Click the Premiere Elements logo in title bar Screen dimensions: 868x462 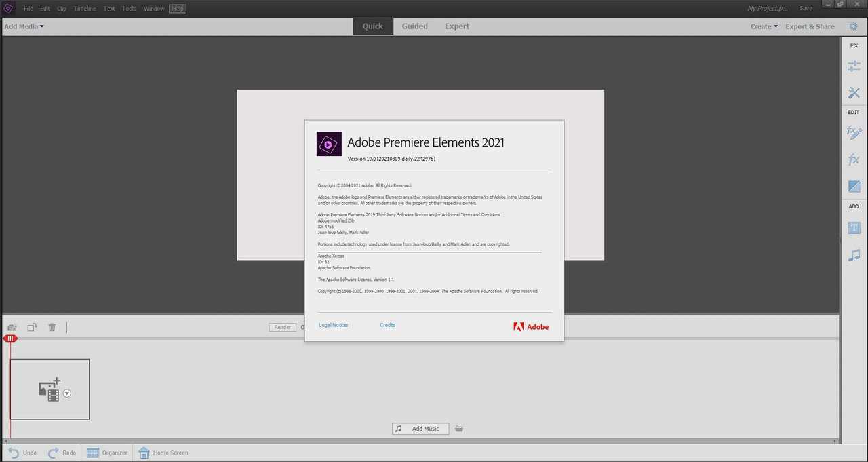click(x=9, y=8)
